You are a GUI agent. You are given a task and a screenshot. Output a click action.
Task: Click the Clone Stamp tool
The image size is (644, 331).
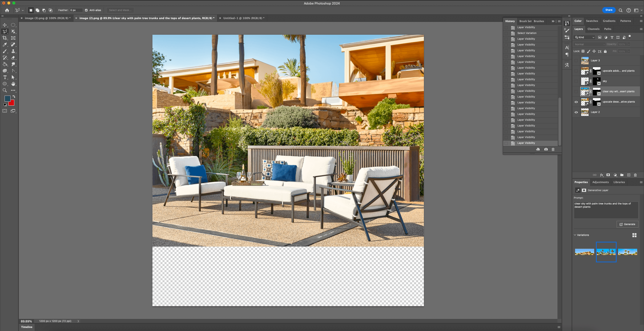point(13,51)
